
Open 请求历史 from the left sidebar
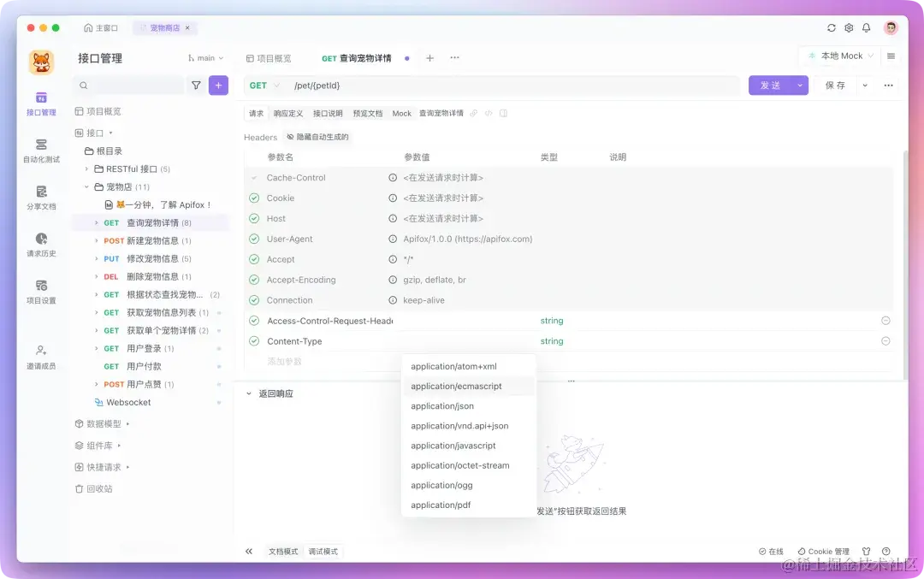[x=41, y=246]
